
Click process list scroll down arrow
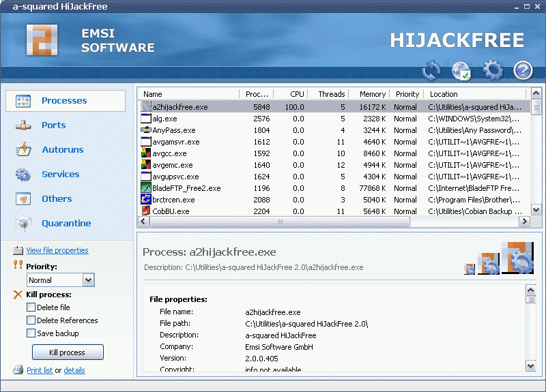point(536,210)
